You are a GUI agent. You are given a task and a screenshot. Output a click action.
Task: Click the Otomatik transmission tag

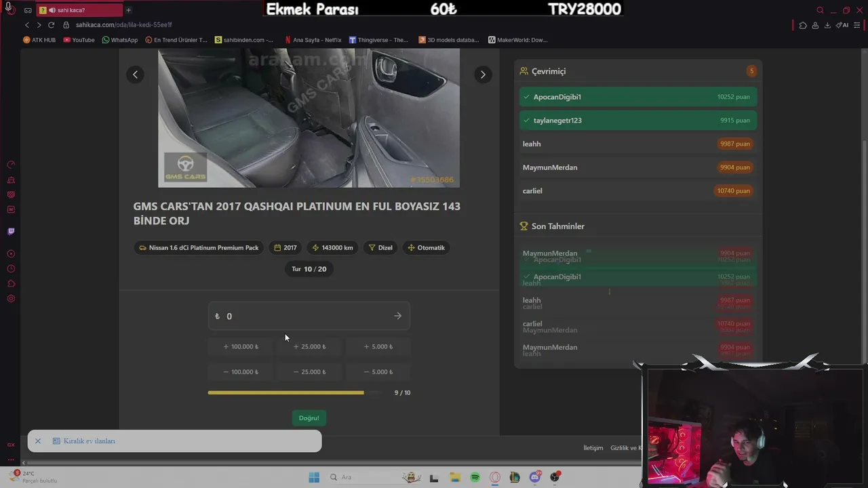coord(426,247)
